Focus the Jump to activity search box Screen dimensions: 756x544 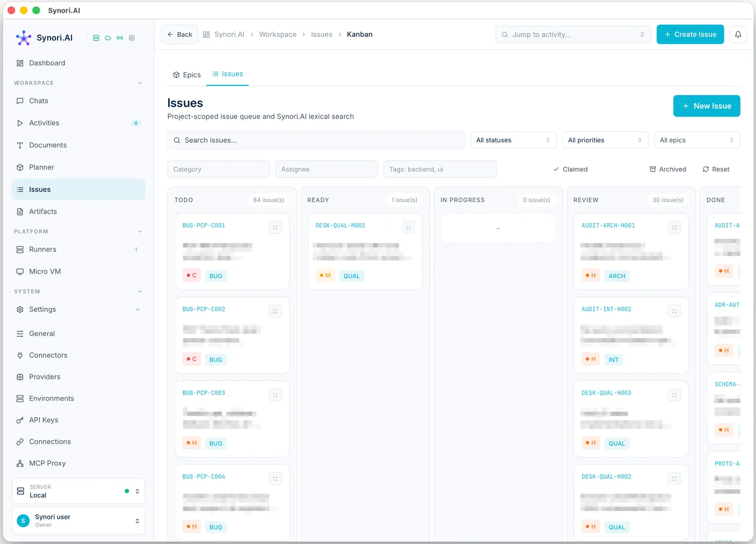click(x=573, y=35)
